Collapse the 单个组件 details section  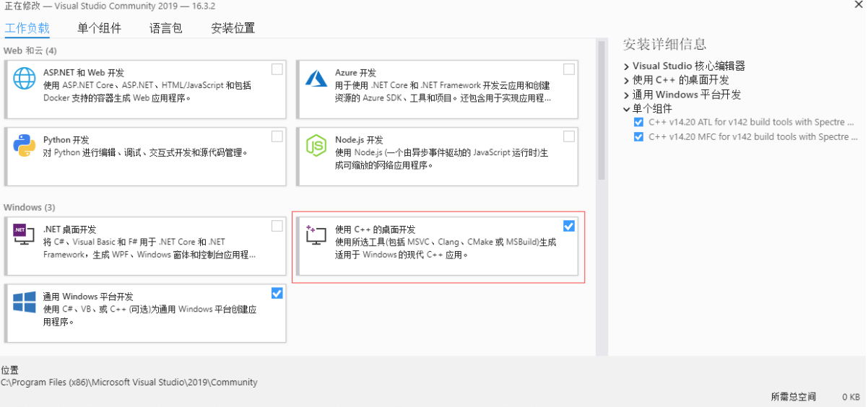(x=626, y=109)
